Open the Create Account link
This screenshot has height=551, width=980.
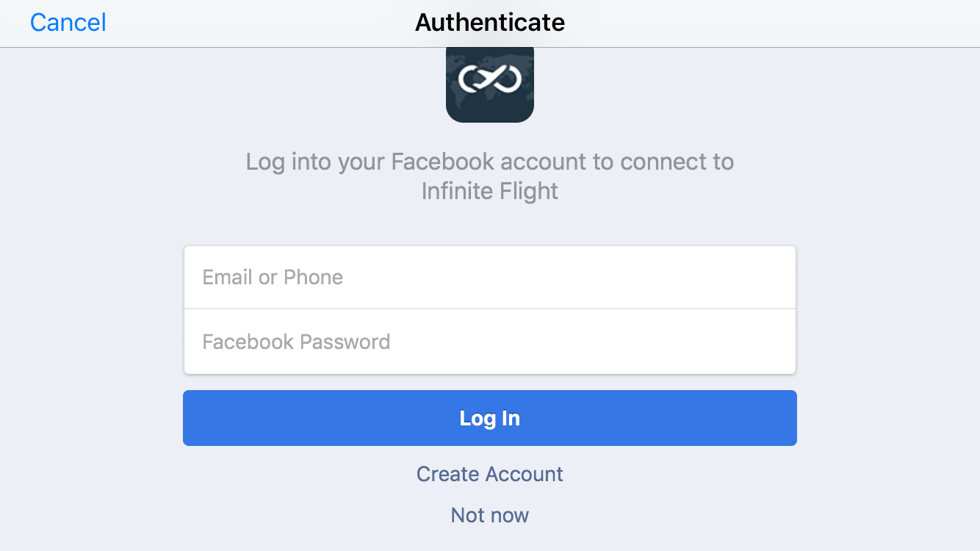click(x=490, y=474)
